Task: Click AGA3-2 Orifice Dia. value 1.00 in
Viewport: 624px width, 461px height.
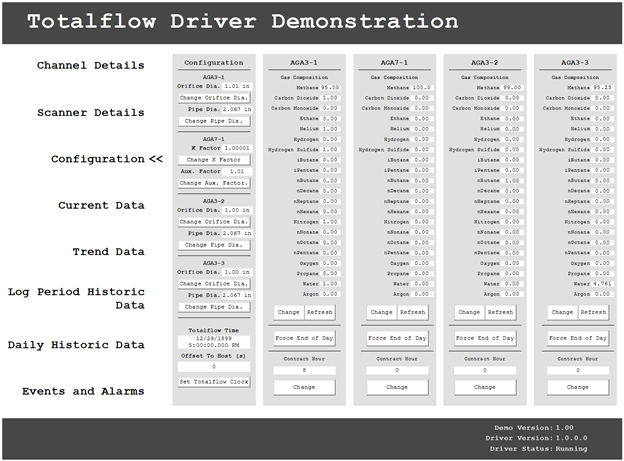Action: click(237, 210)
